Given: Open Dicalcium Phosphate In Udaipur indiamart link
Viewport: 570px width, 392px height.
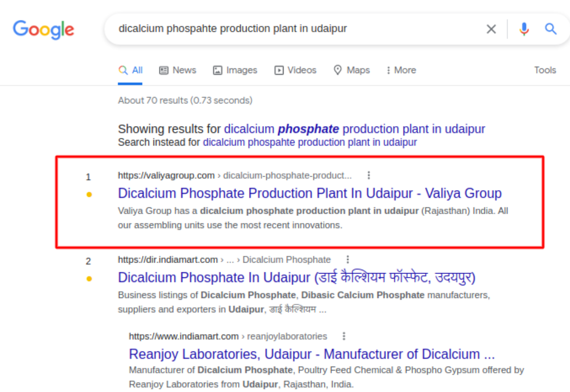Looking at the screenshot, I should coord(296,277).
